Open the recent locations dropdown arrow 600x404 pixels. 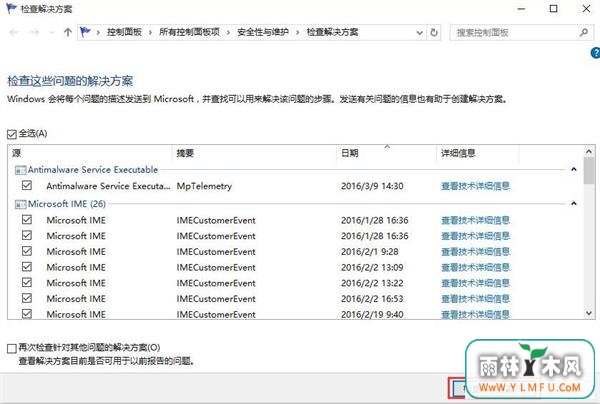[52, 33]
